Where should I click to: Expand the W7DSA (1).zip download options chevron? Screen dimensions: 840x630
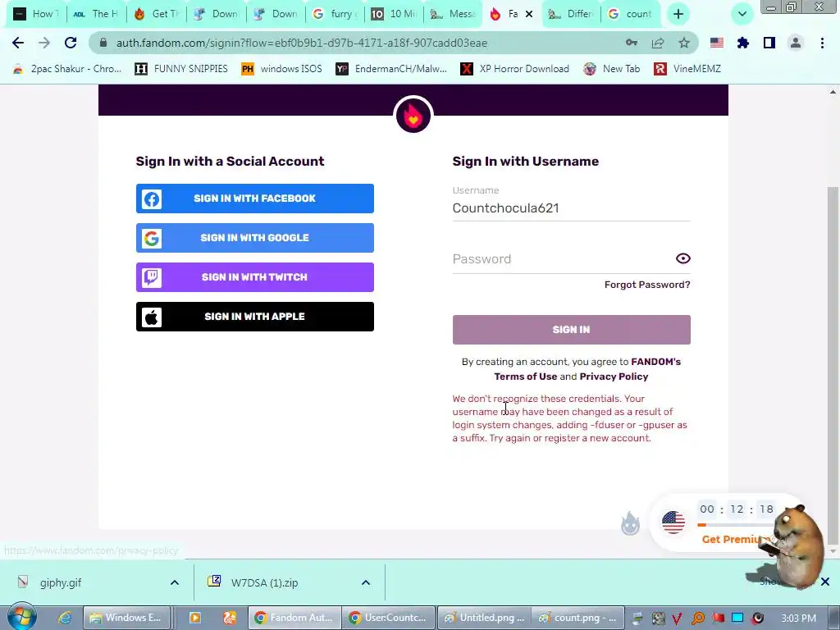click(x=365, y=583)
